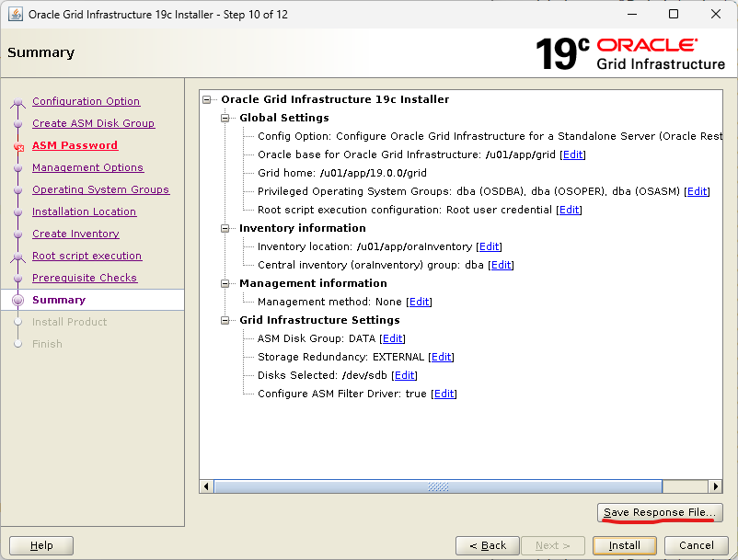738x560 pixels.
Task: Click the Back button
Action: click(487, 545)
